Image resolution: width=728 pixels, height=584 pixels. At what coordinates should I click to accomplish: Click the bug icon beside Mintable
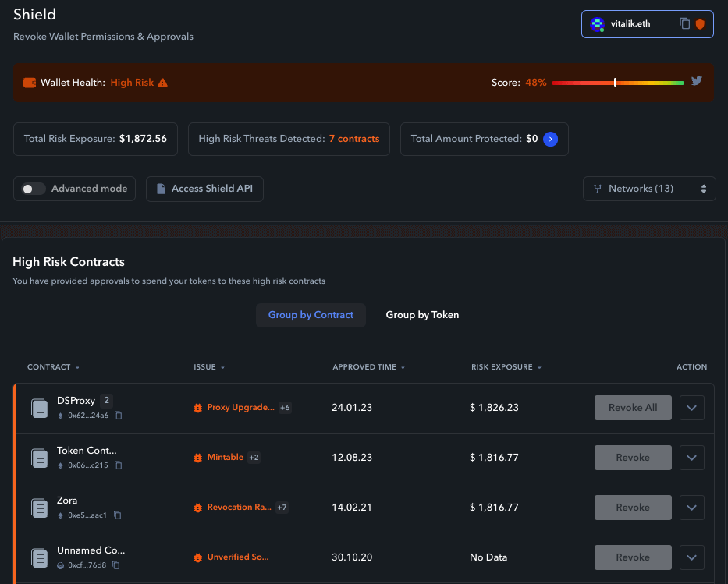(197, 458)
